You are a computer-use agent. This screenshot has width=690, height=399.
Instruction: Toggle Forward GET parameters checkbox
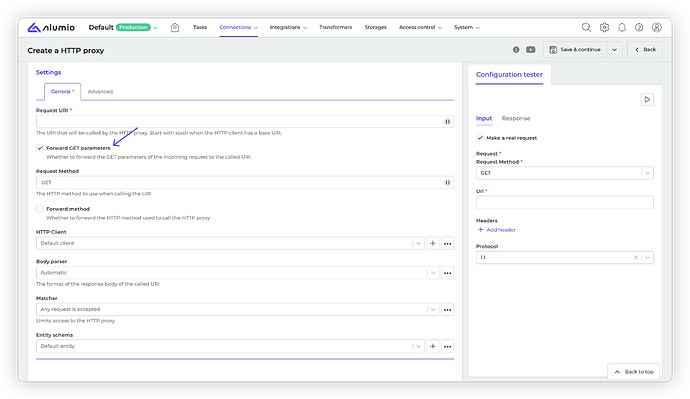click(40, 148)
